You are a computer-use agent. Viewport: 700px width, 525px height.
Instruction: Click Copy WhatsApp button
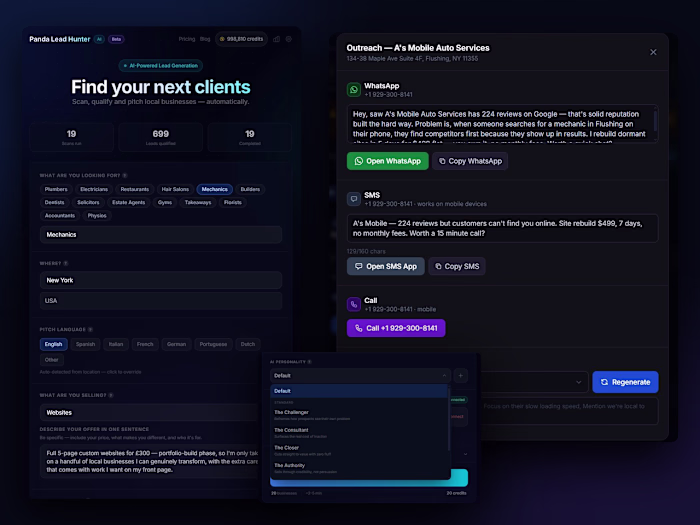470,161
